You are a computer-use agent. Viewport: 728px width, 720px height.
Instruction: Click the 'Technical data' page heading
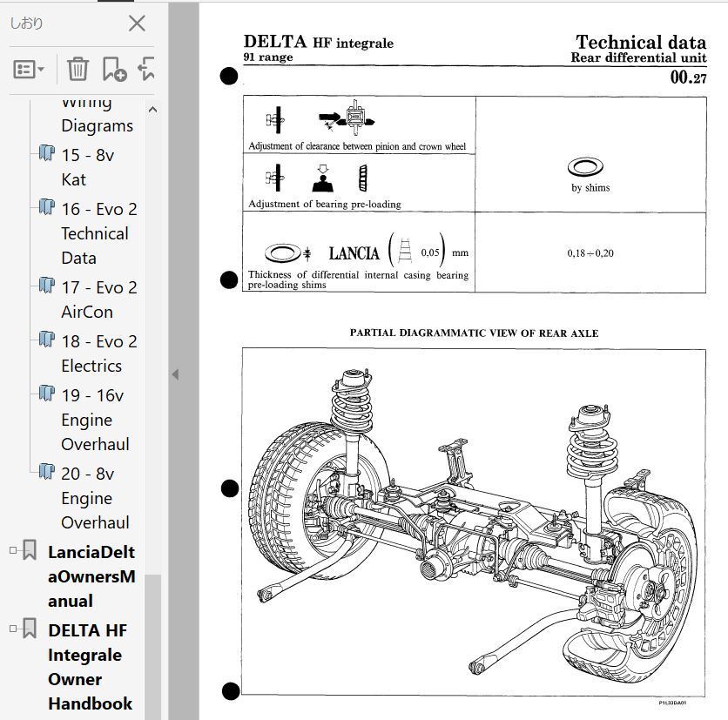pos(641,43)
